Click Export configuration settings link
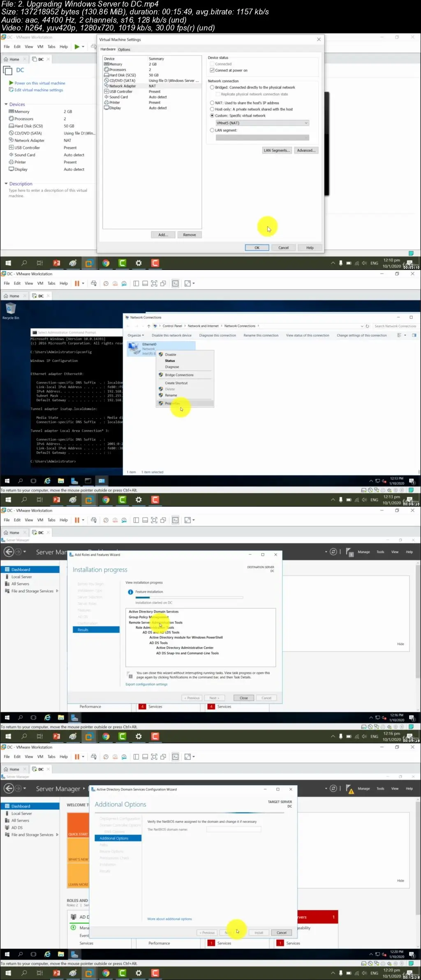 146,684
